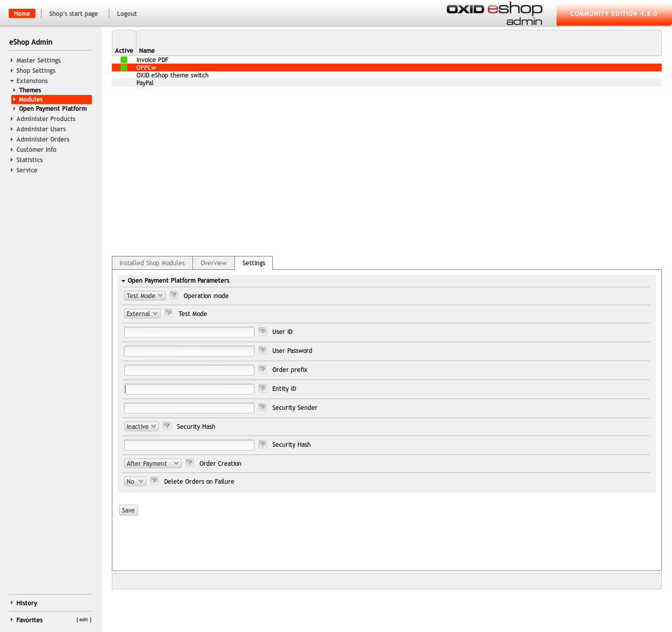Open help for Delete Orders on Failure

coord(154,481)
